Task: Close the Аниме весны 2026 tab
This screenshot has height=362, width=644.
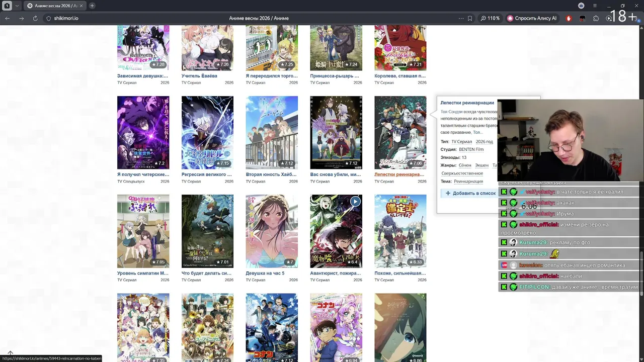Action: tap(82, 6)
